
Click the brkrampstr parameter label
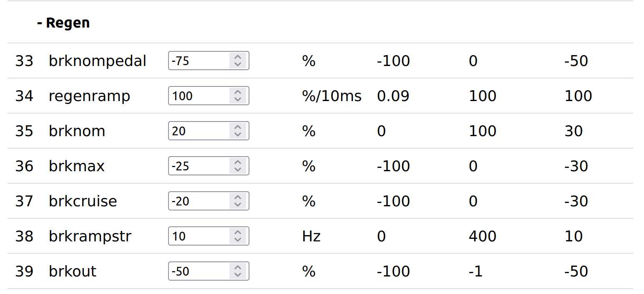coord(90,236)
